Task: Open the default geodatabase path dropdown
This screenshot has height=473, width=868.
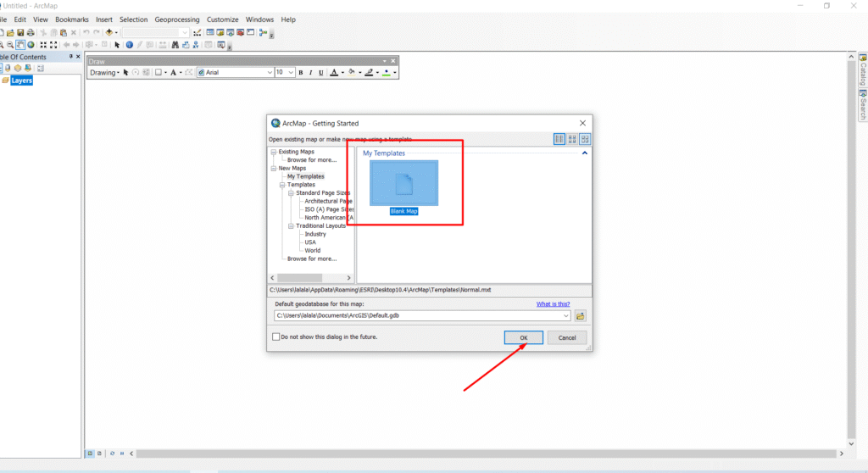Action: coord(565,315)
